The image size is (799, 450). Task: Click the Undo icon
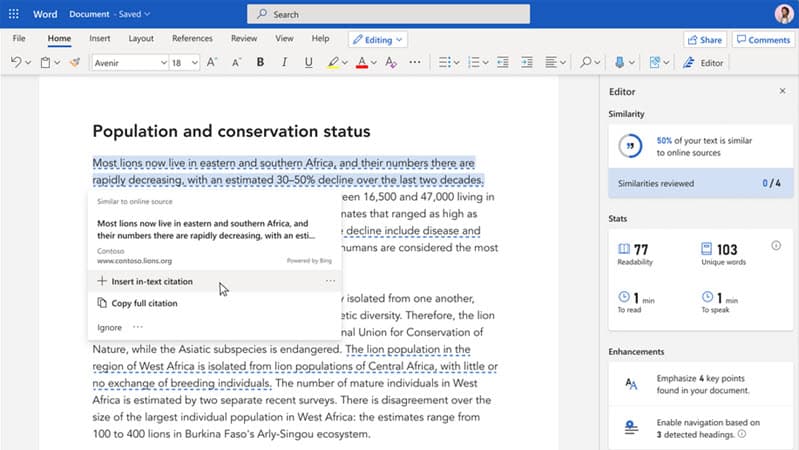point(16,62)
